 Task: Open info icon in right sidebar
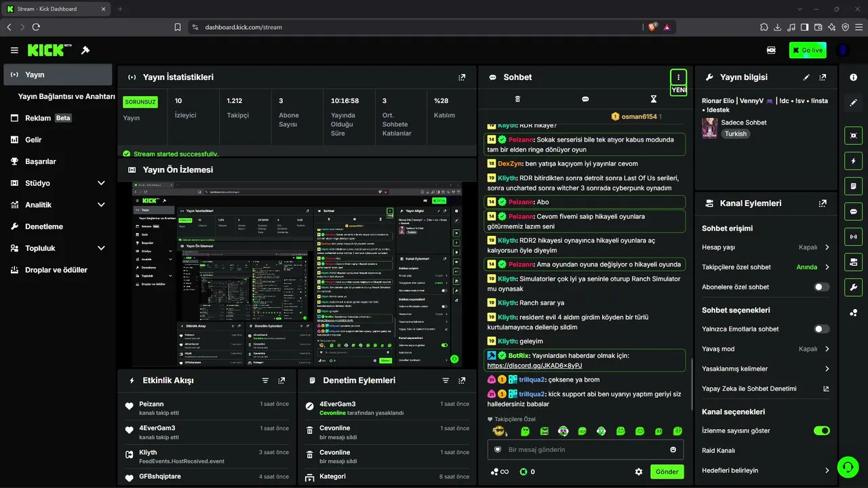click(x=853, y=77)
